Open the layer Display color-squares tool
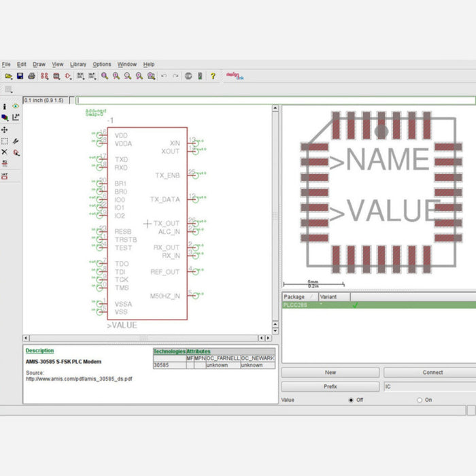 coord(5,118)
